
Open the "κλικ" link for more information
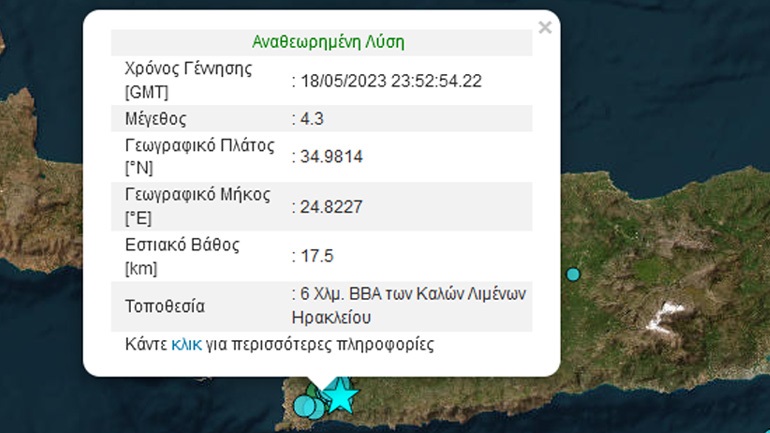186,345
